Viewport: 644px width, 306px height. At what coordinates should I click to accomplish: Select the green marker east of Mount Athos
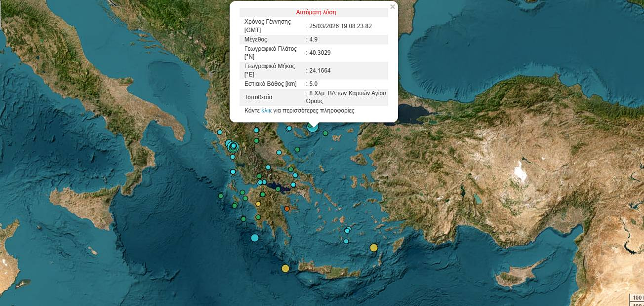tap(325, 133)
